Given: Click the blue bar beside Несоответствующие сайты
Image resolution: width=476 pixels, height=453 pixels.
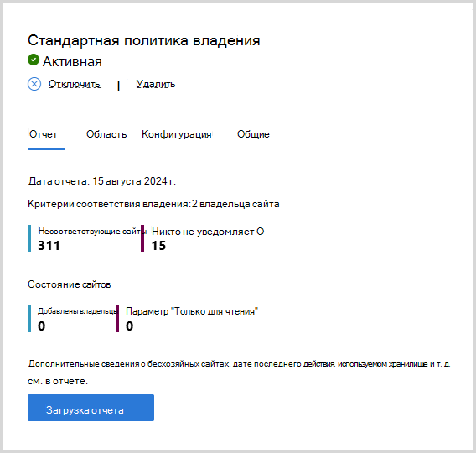Looking at the screenshot, I should (x=29, y=238).
